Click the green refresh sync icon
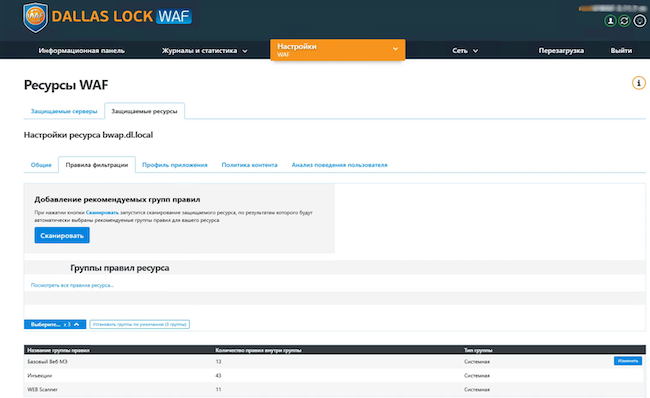This screenshot has width=650, height=398. click(624, 20)
